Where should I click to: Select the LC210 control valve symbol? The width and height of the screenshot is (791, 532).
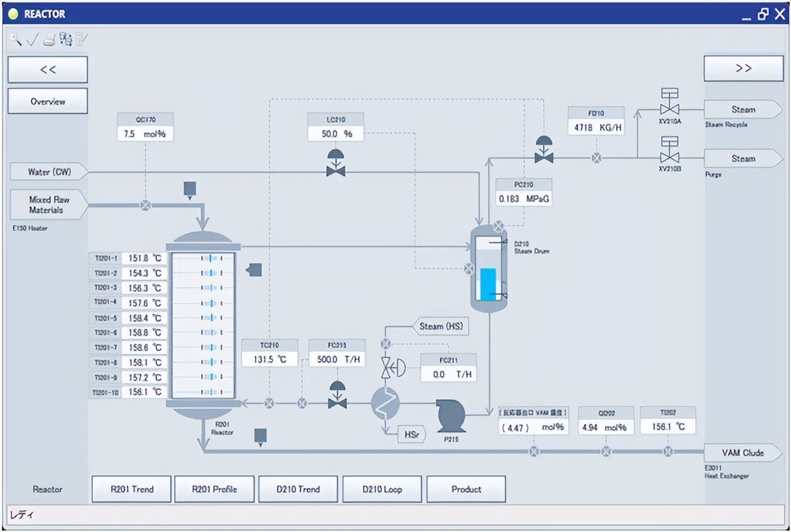coord(336,164)
